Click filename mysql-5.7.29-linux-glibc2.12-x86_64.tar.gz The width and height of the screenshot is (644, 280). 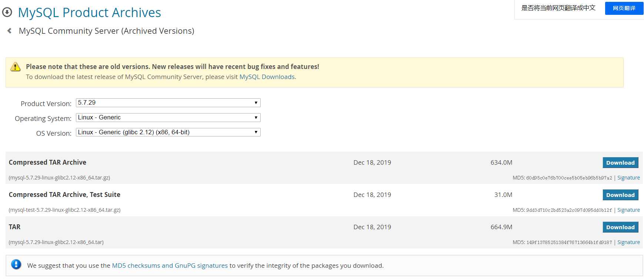59,178
